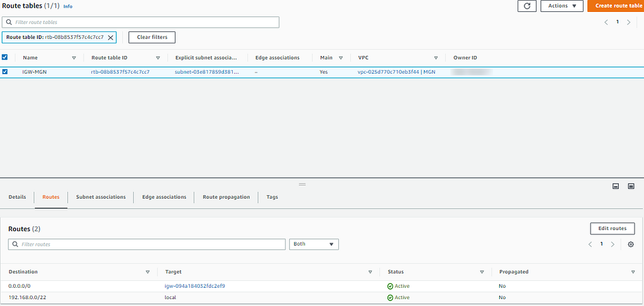Switch to the Details tab
The width and height of the screenshot is (644, 306).
[17, 197]
